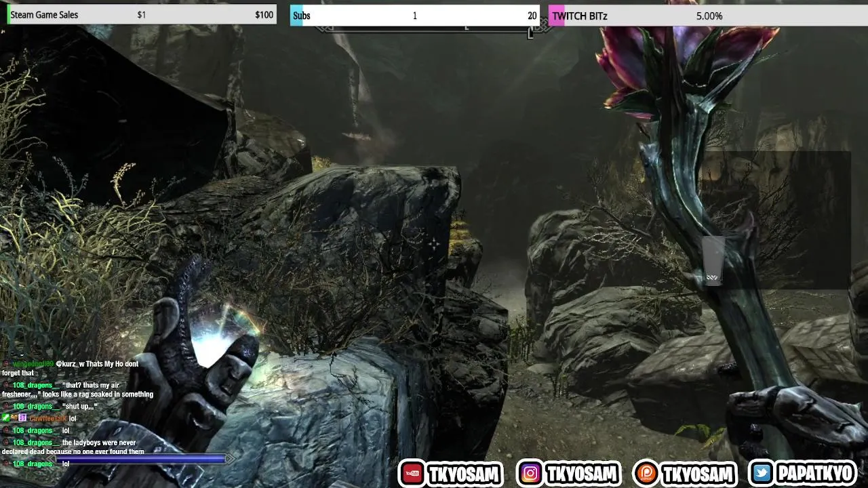Click the aiming crosshair at screen center
868x488 pixels.
tap(434, 243)
